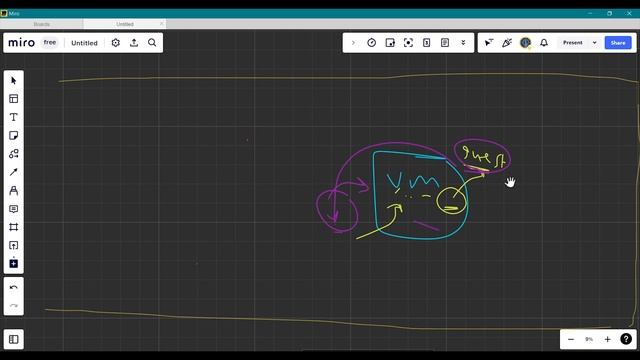640x360 pixels.
Task: Start the timer tool
Action: click(x=371, y=43)
